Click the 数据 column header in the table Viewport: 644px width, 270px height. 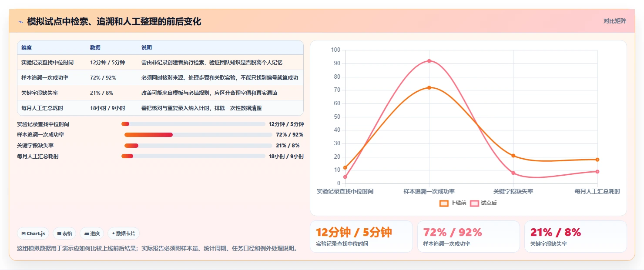coord(95,48)
